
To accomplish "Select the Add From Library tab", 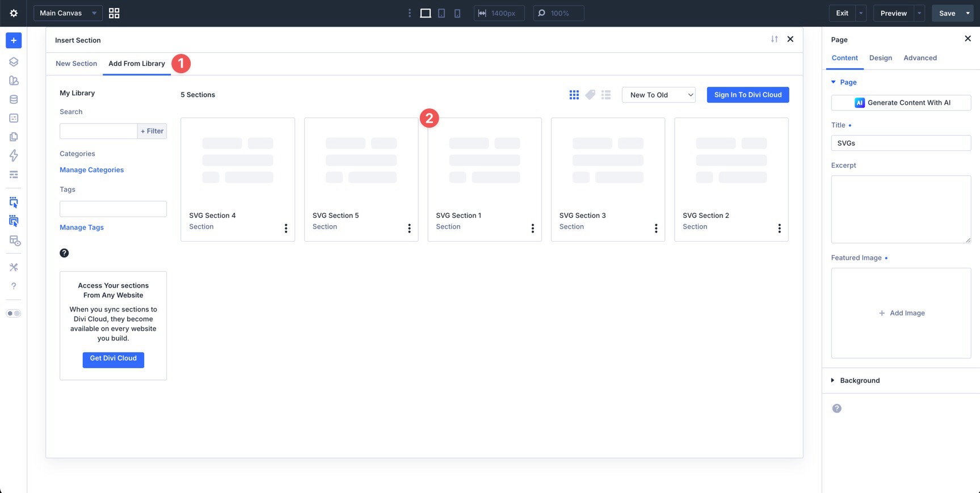I will 137,64.
